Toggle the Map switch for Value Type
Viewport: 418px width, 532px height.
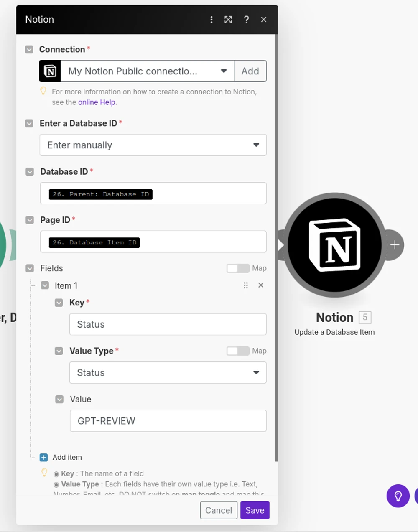[238, 351]
